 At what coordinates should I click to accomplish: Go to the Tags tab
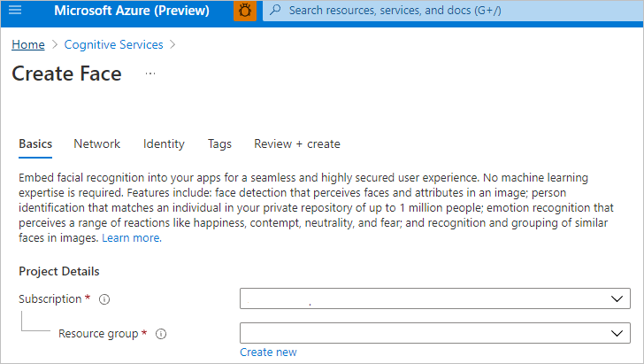point(219,143)
